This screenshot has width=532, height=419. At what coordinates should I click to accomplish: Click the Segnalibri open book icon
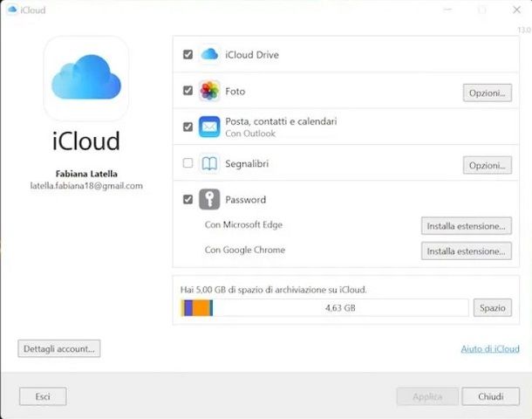tap(209, 163)
